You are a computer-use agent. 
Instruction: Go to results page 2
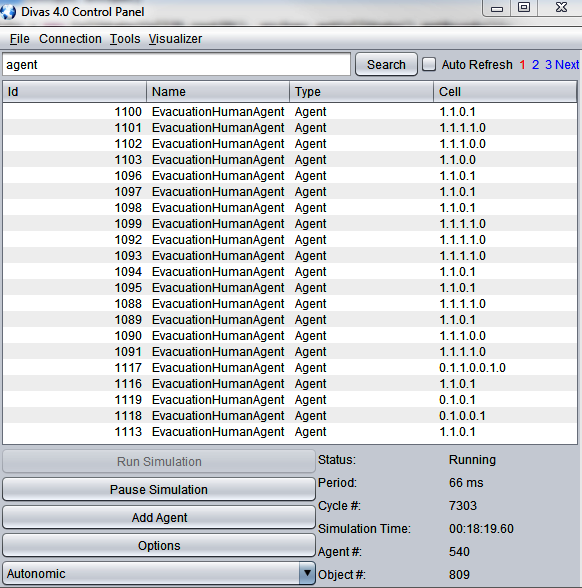[x=535, y=64]
